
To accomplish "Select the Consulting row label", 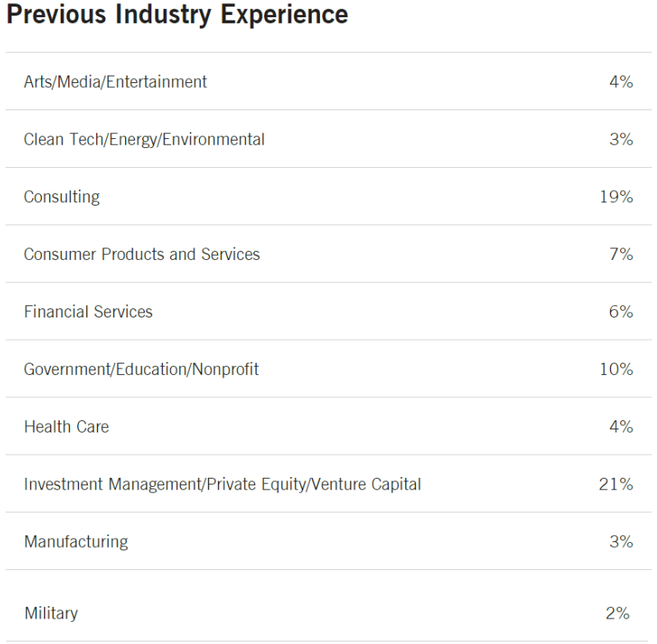I will [62, 197].
